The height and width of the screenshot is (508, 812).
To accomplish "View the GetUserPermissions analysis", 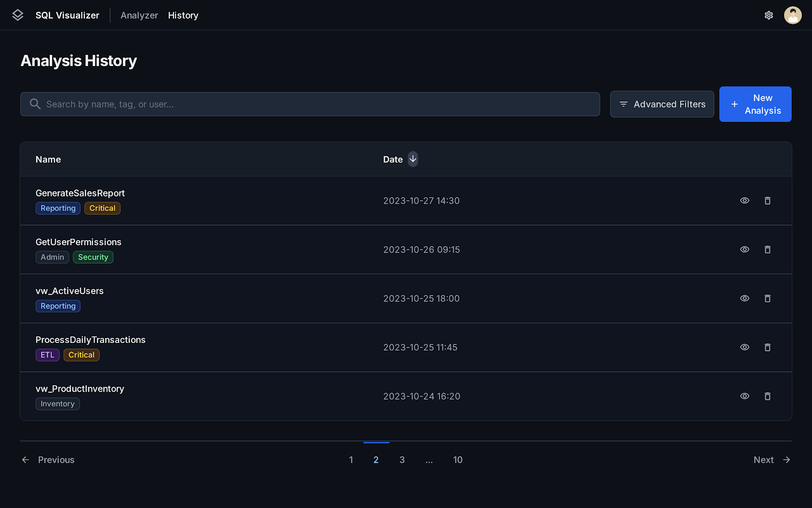I will [x=745, y=249].
